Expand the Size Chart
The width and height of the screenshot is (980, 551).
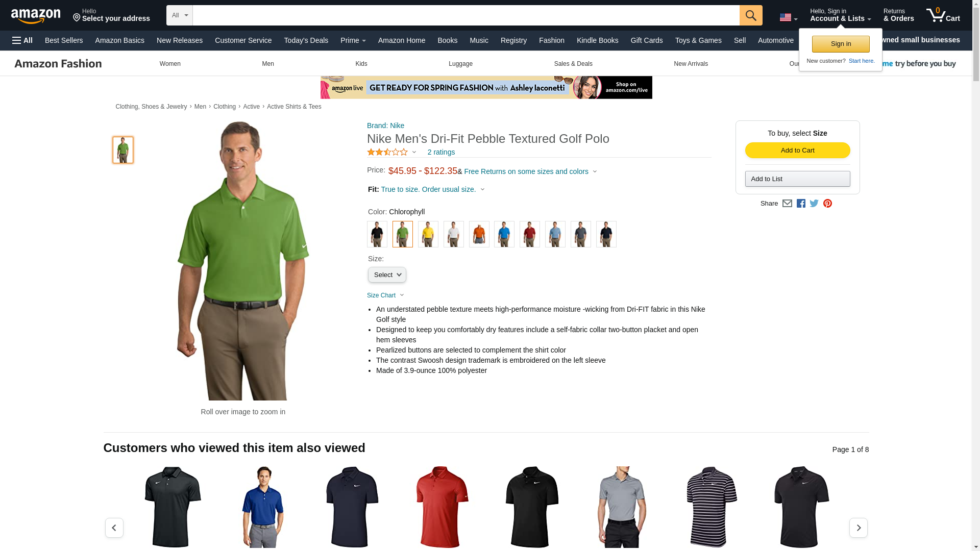click(385, 295)
